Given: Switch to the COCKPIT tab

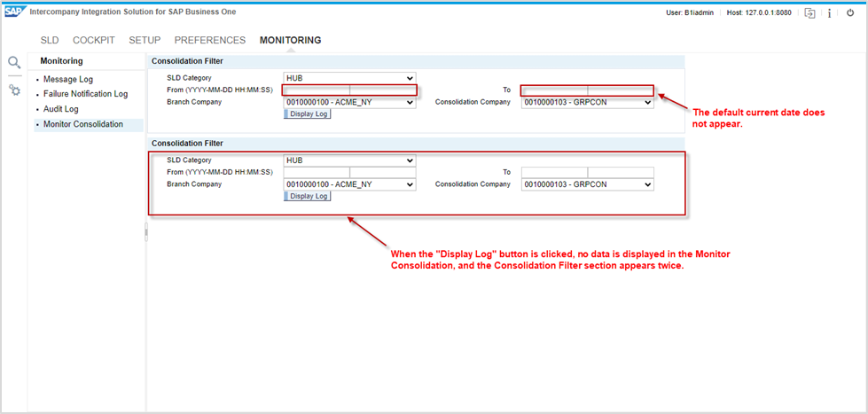Looking at the screenshot, I should point(93,40).
